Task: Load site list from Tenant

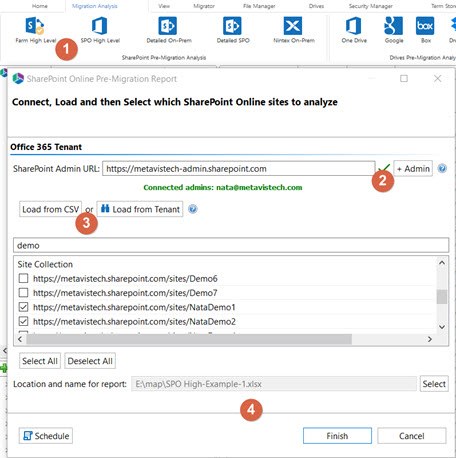Action: [140, 209]
